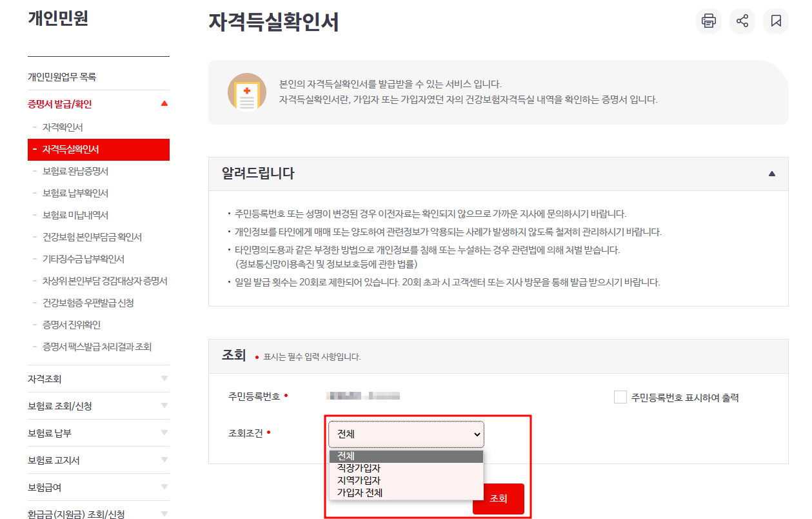Expand the 보험료 납부 section
Viewport: 812px width, 519px height.
(x=99, y=432)
